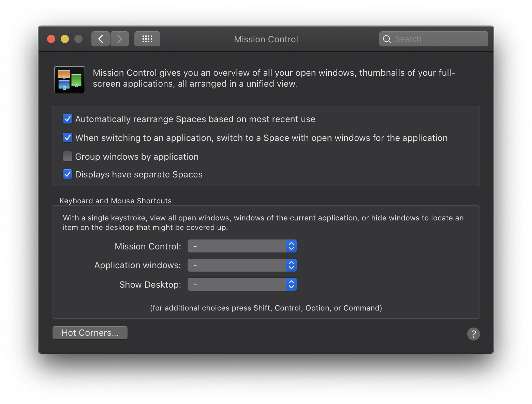
Task: Minimize the Mission Control window
Action: pos(64,39)
